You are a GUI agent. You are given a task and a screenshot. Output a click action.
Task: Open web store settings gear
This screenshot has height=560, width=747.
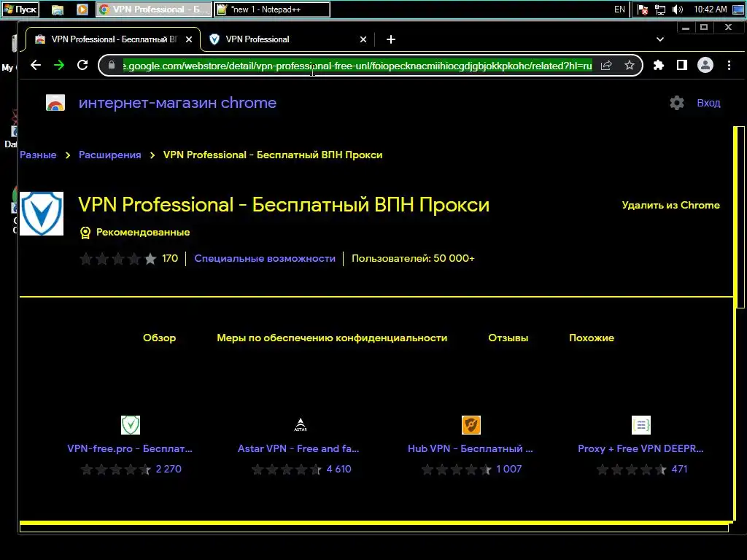coord(676,103)
